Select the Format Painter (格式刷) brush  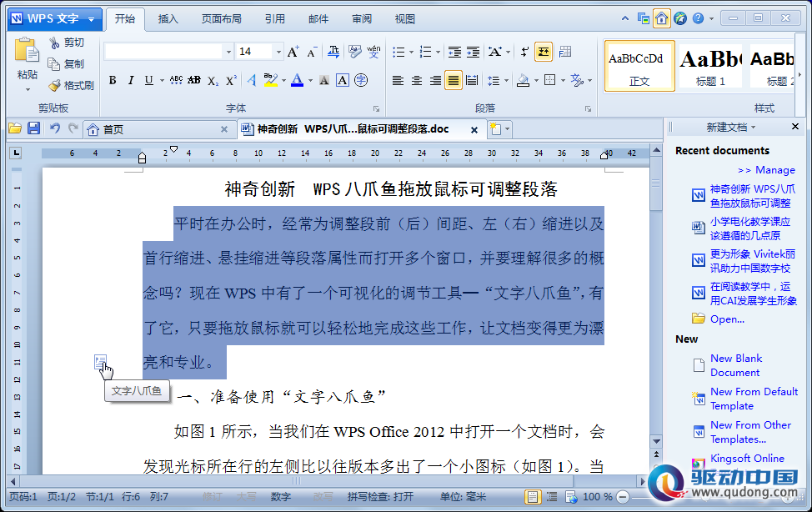71,85
